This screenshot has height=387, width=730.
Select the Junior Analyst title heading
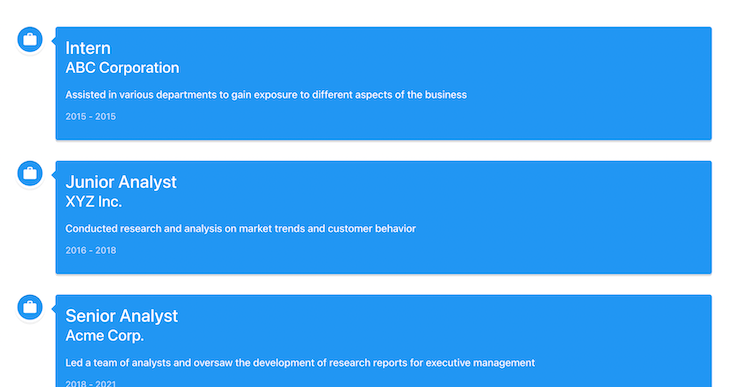121,182
